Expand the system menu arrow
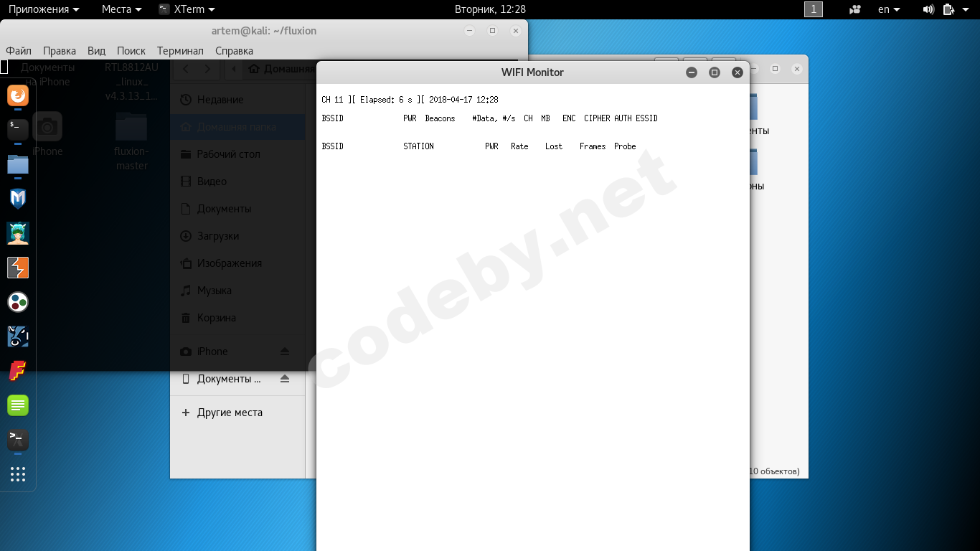The height and width of the screenshot is (551, 980). (x=964, y=9)
